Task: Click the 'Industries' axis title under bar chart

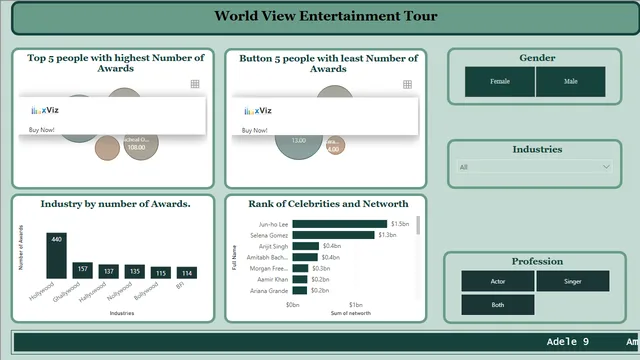Action: [x=122, y=313]
